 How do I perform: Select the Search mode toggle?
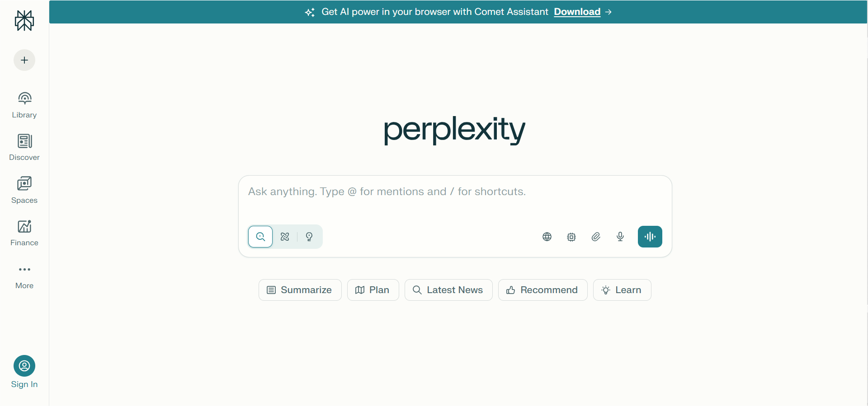(x=260, y=237)
